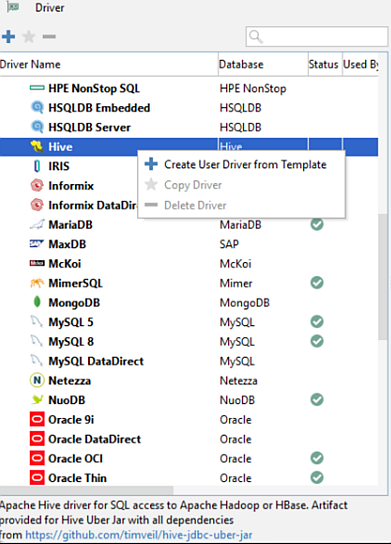Click the blue plus add driver toolbar icon

pos(8,36)
